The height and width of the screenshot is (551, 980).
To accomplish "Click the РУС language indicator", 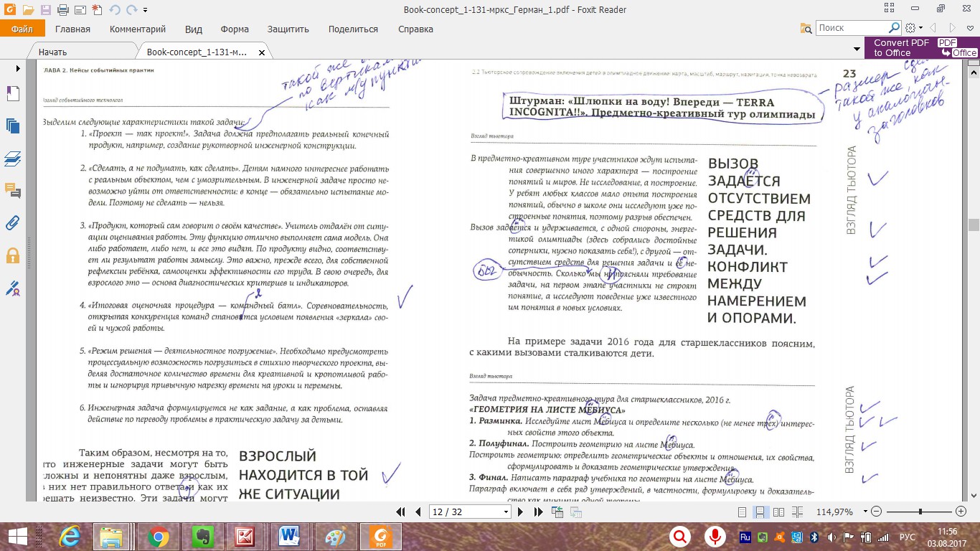I will pos(908,537).
